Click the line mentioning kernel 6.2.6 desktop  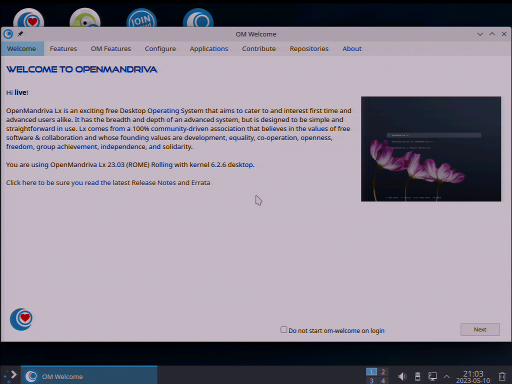point(130,165)
